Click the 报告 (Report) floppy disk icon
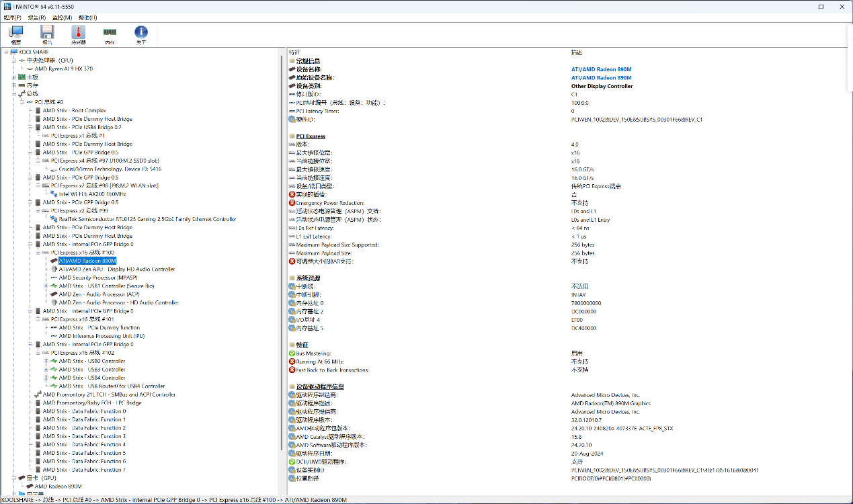The height and width of the screenshot is (504, 853). tap(47, 34)
